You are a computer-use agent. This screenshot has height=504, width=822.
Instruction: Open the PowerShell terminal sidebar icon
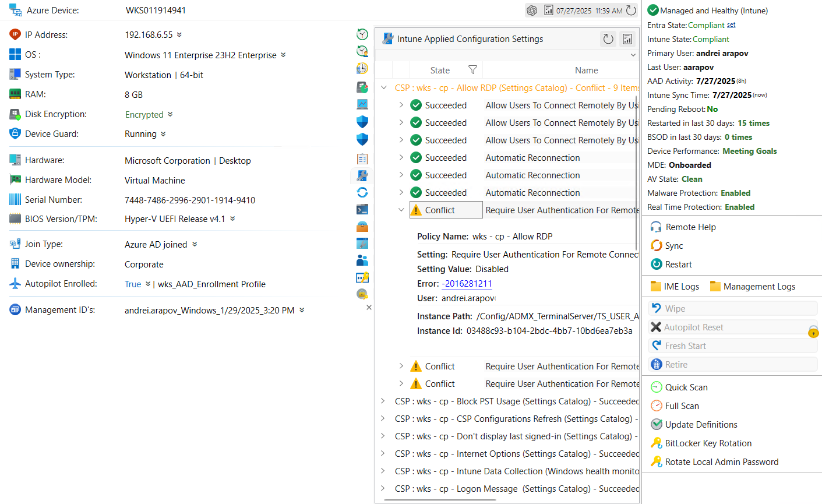[362, 209]
